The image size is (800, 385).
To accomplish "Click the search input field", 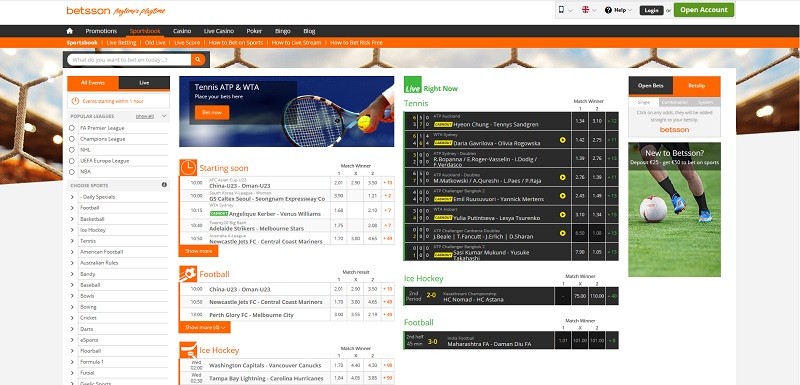I will point(129,60).
